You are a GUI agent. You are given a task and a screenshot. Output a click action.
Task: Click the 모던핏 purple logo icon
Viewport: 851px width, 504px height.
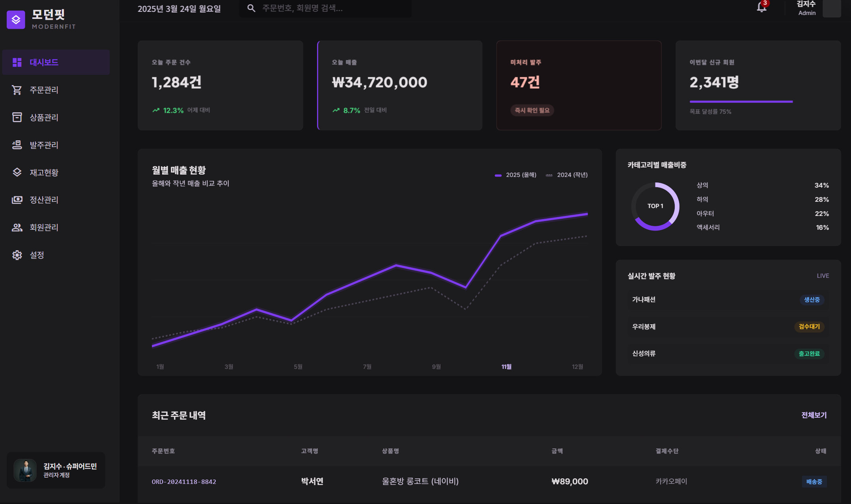(16, 20)
